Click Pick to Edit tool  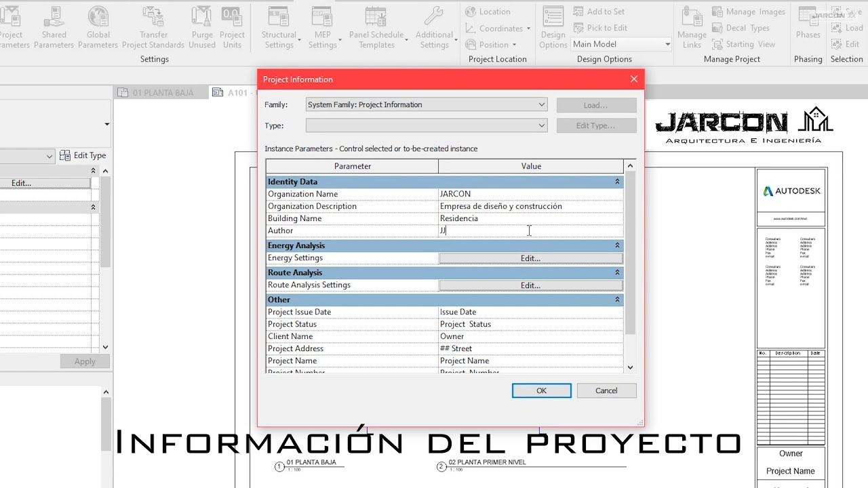pos(600,28)
